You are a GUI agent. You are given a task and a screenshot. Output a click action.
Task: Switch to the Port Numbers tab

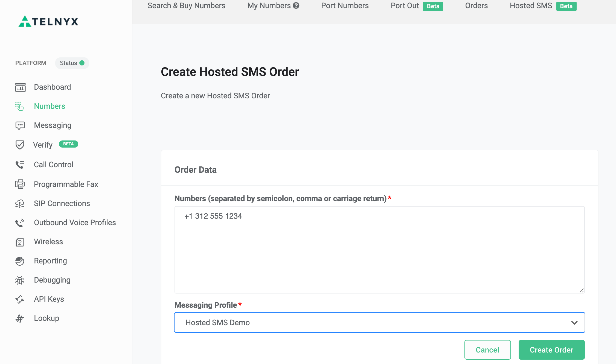pyautogui.click(x=345, y=5)
